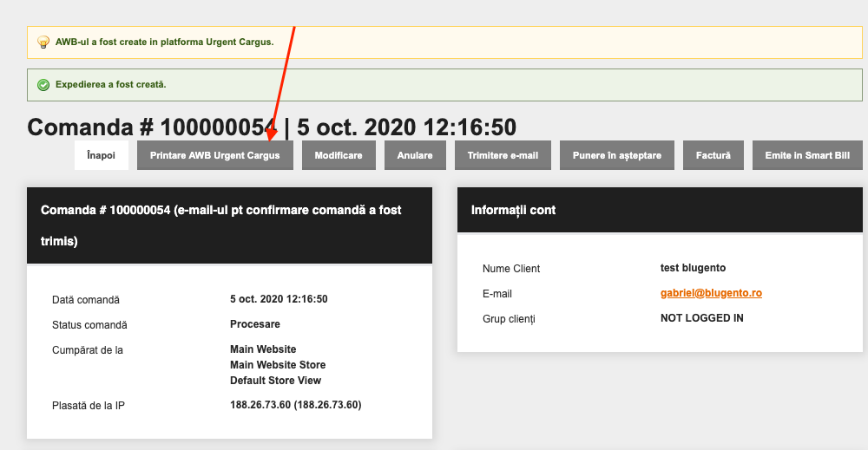868x450 pixels.
Task: Select the 'Nume Client' label
Action: 511,269
